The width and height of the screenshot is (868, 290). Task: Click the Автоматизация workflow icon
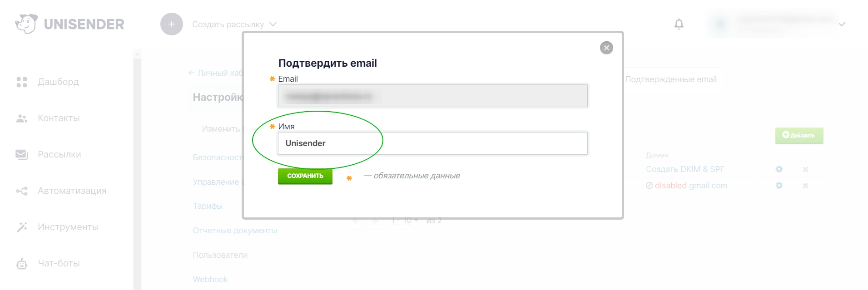pos(22,191)
